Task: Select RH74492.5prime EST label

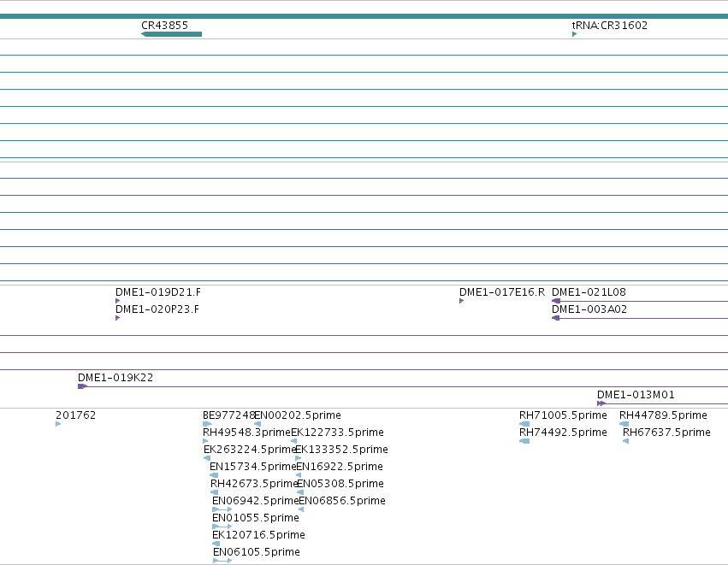Action: (563, 432)
